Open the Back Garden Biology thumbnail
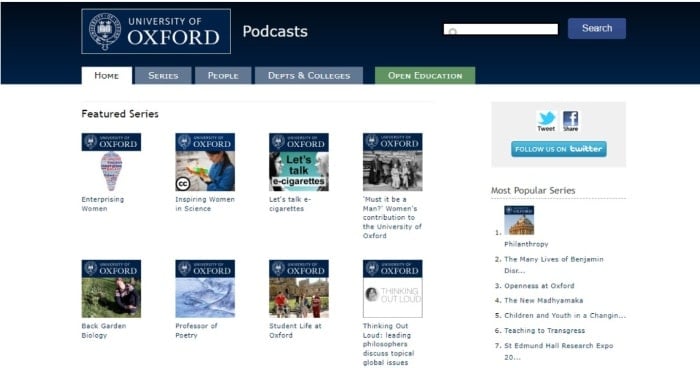The width and height of the screenshot is (700, 368). pyautogui.click(x=111, y=289)
